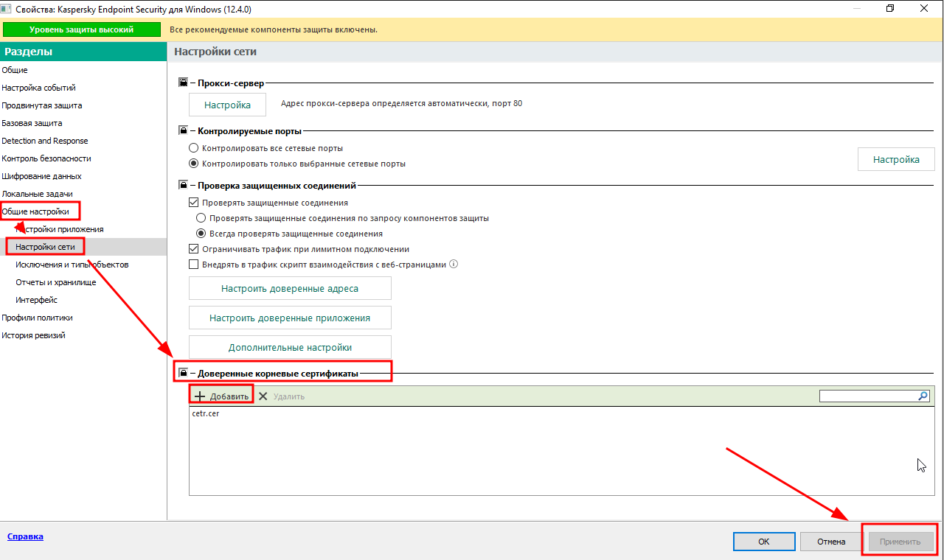Click the magnifier icon in certificate search
Screen dimensions: 944x560
click(x=923, y=396)
